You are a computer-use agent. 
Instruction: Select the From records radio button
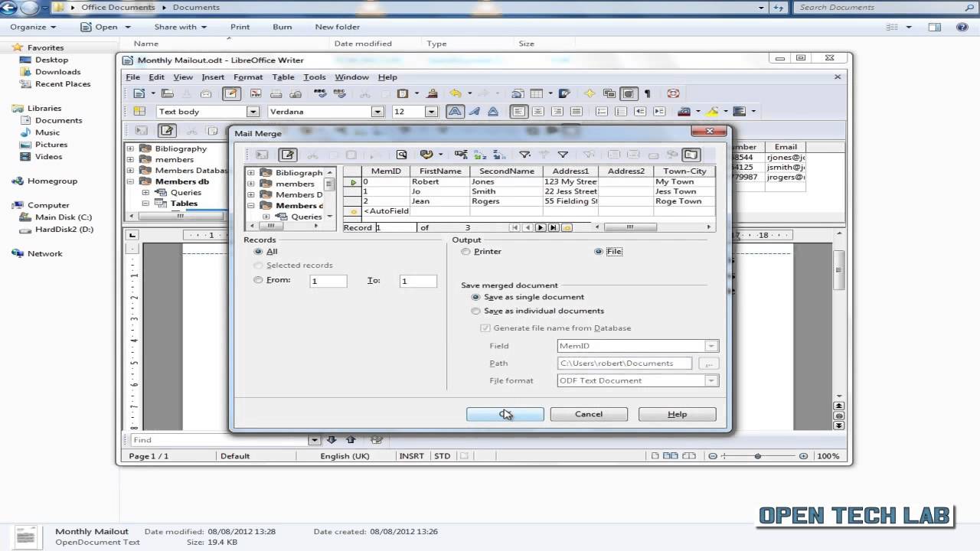tap(258, 280)
